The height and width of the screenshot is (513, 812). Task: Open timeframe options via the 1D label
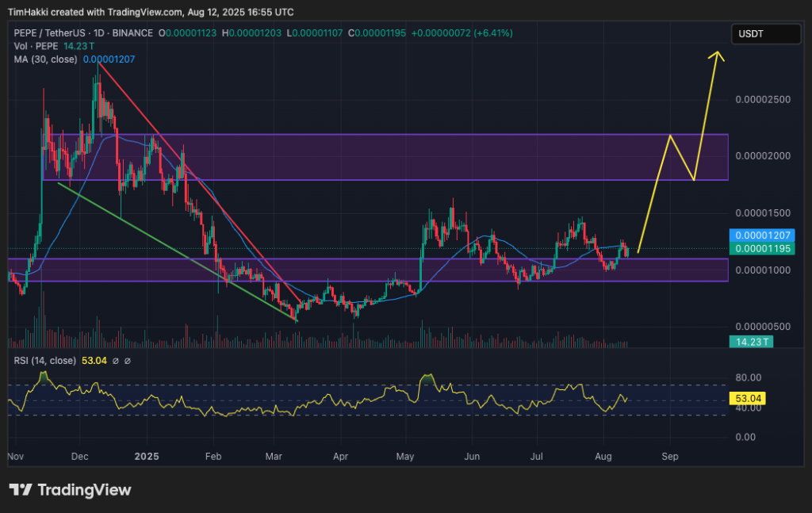98,33
